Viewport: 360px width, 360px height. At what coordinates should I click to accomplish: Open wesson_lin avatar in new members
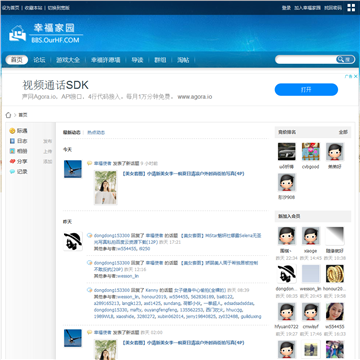click(311, 274)
